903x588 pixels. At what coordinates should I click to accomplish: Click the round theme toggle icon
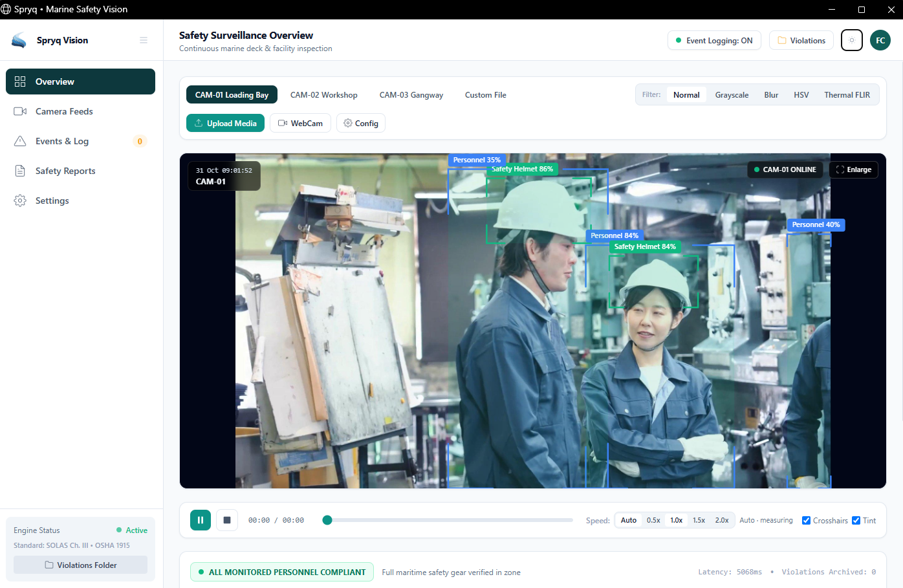point(852,40)
